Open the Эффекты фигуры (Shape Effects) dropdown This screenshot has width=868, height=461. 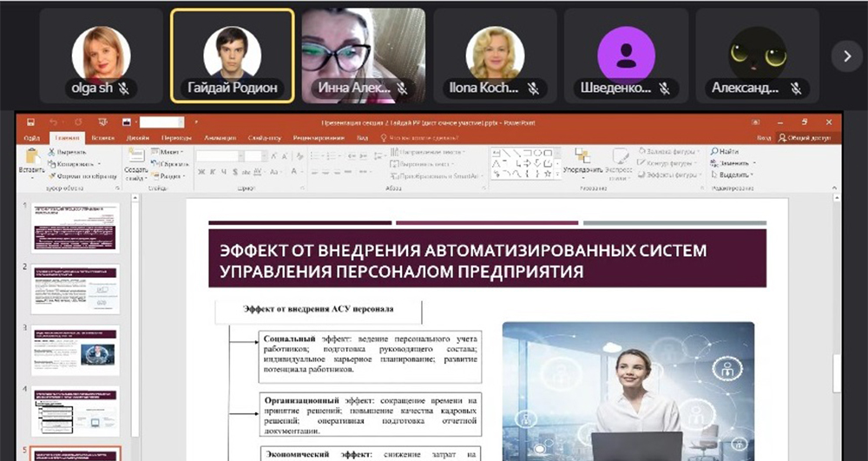pyautogui.click(x=668, y=175)
